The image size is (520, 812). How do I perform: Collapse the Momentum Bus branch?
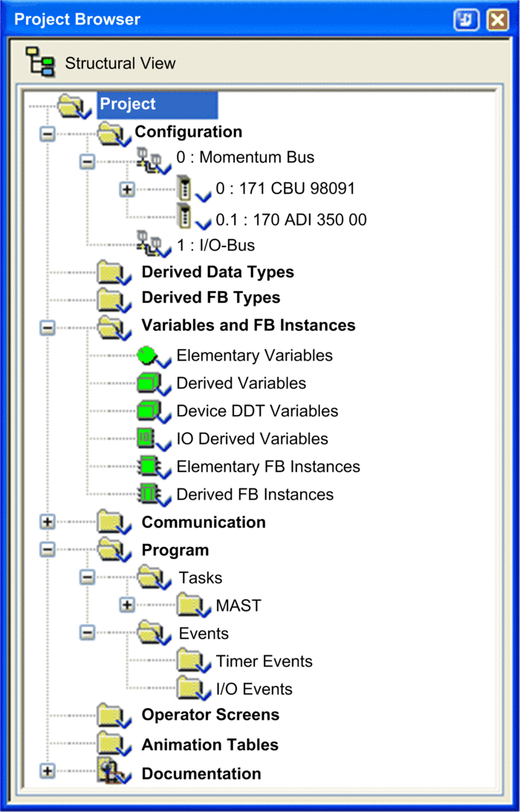[87, 162]
